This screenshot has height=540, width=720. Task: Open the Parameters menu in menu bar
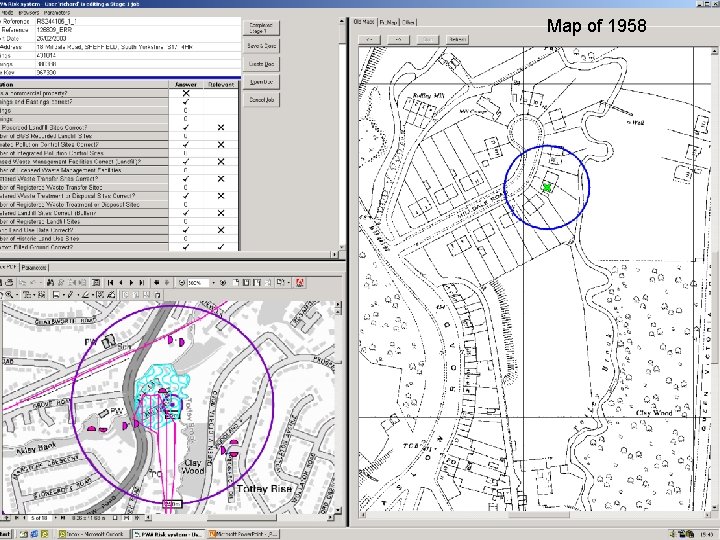tap(57, 12)
